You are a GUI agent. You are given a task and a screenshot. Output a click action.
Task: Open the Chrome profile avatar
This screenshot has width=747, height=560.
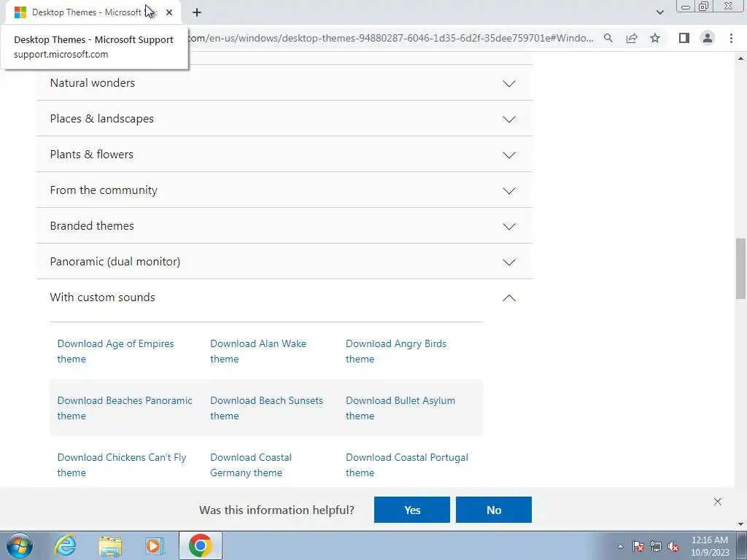pos(708,38)
